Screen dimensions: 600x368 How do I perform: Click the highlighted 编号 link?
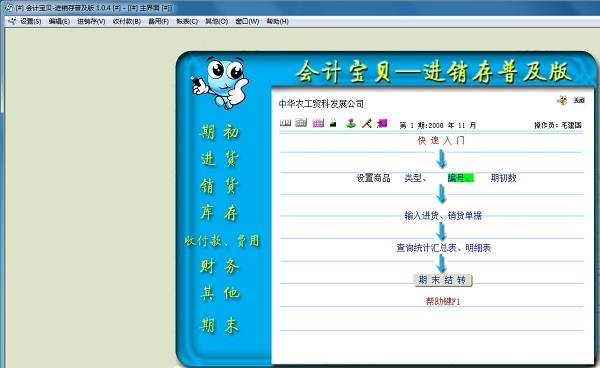[x=460, y=178]
